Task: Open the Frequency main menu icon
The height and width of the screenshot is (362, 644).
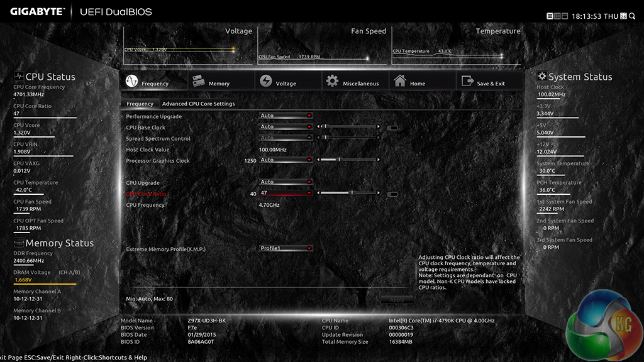Action: point(131,81)
